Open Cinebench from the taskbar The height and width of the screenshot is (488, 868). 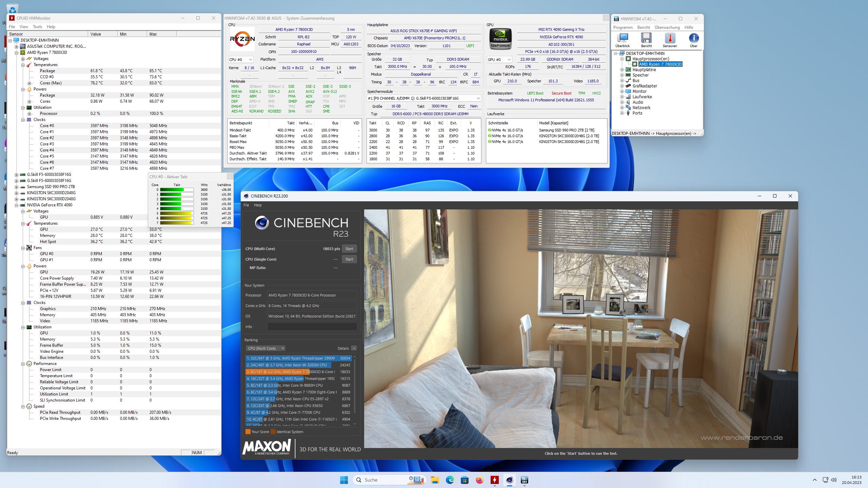(510, 480)
